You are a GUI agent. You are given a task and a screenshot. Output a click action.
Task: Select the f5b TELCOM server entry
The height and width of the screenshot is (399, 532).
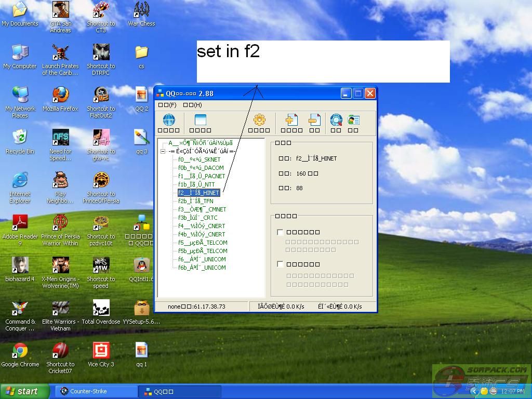pyautogui.click(x=203, y=251)
